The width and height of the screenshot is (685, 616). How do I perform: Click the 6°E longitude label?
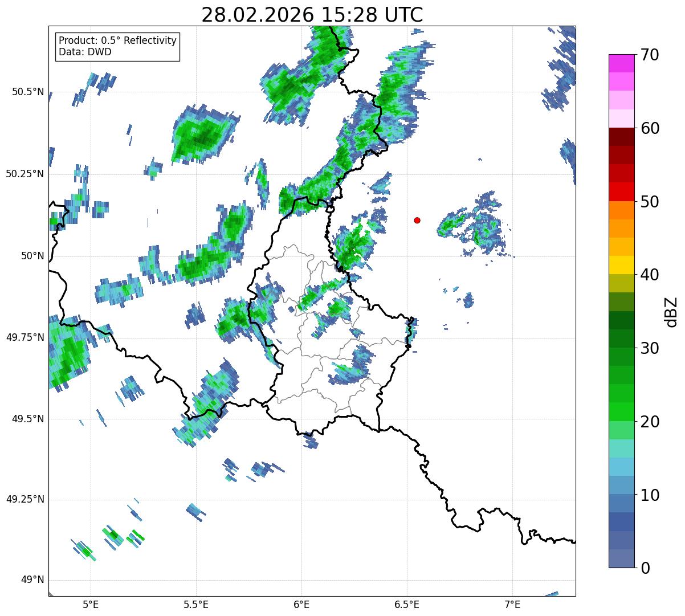[301, 604]
